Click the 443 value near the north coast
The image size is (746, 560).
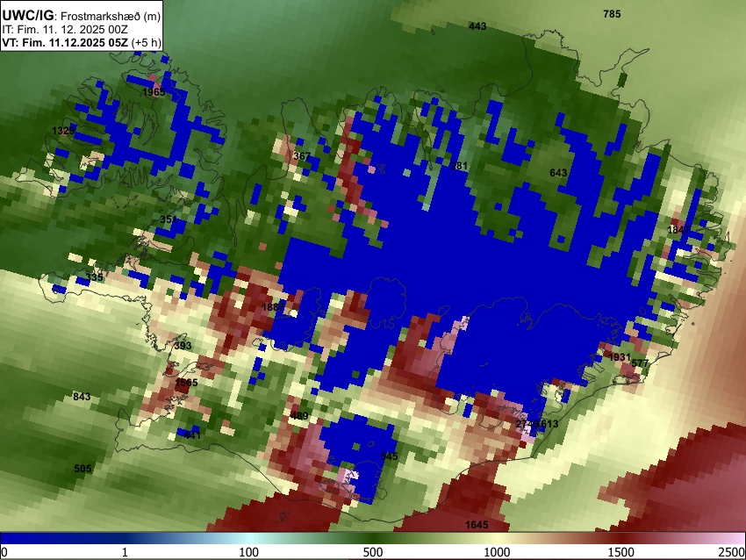(477, 26)
